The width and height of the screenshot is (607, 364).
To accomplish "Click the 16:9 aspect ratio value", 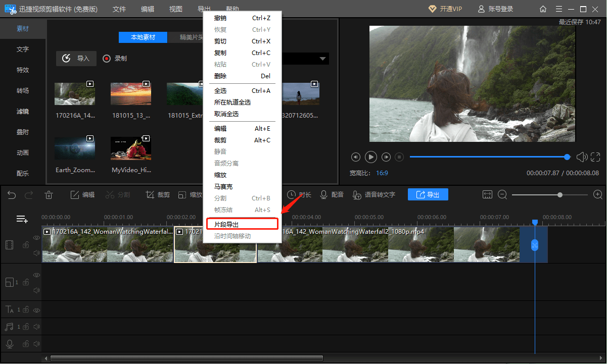I will tap(382, 173).
